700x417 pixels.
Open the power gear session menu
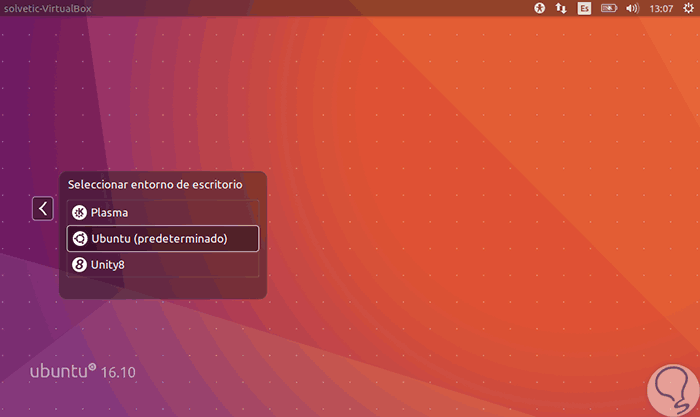[x=688, y=8]
